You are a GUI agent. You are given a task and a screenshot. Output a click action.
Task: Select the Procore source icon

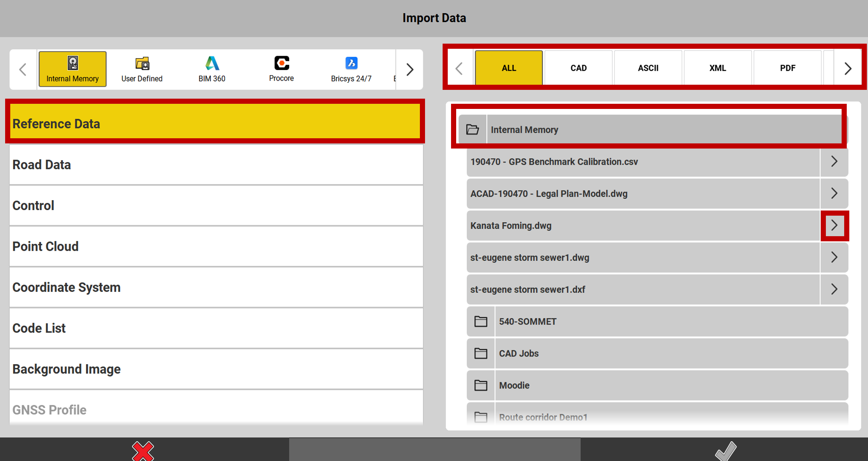[281, 69]
